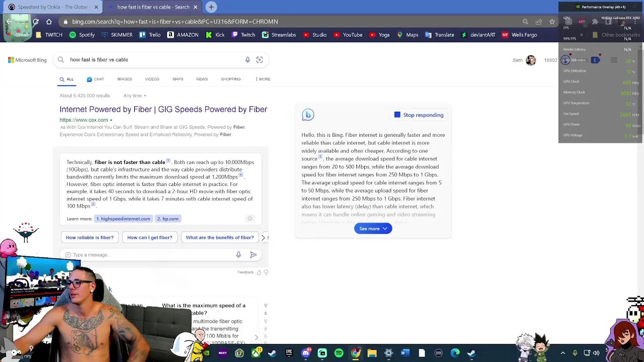Click the TWITCH bookmark
Image resolution: width=644 pixels, height=362 pixels.
pos(49,35)
